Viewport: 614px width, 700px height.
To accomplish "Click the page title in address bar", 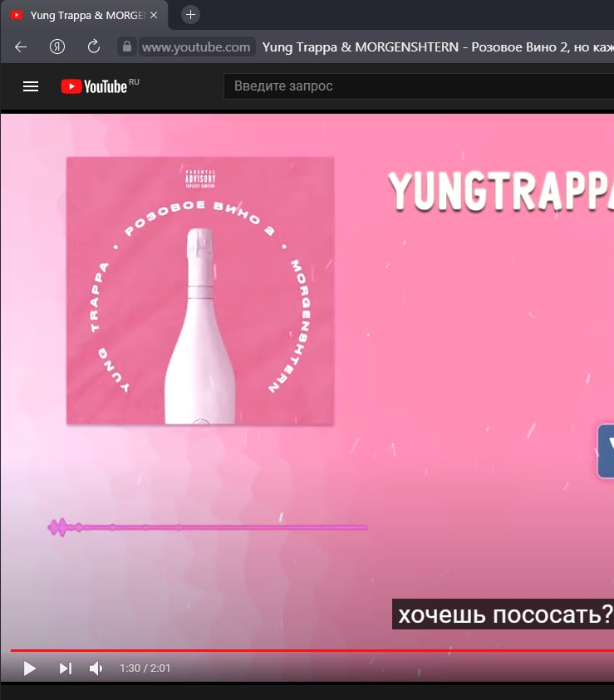I will click(x=438, y=47).
